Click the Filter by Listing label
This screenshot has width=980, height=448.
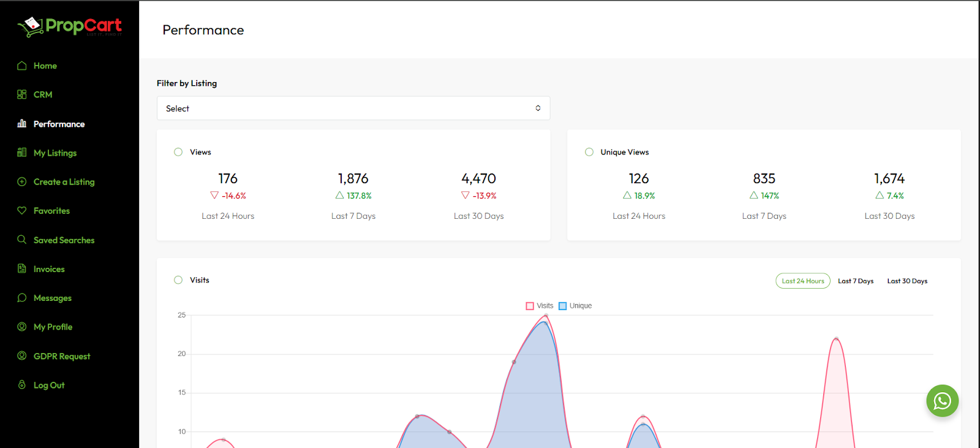[x=187, y=83]
